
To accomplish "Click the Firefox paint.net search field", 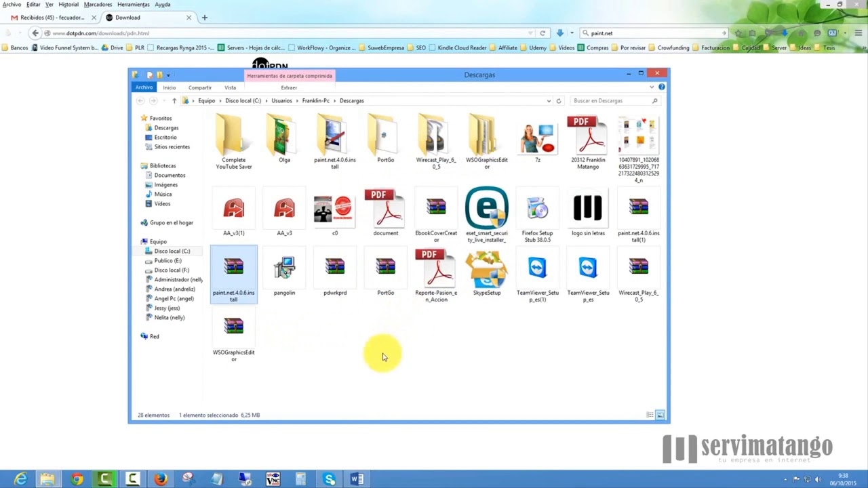I will (x=654, y=33).
